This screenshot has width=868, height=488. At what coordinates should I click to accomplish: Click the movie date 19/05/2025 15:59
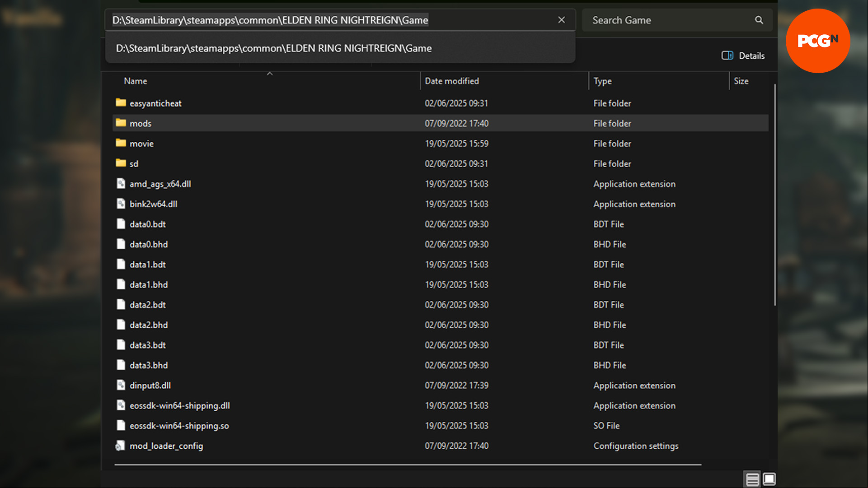point(456,144)
